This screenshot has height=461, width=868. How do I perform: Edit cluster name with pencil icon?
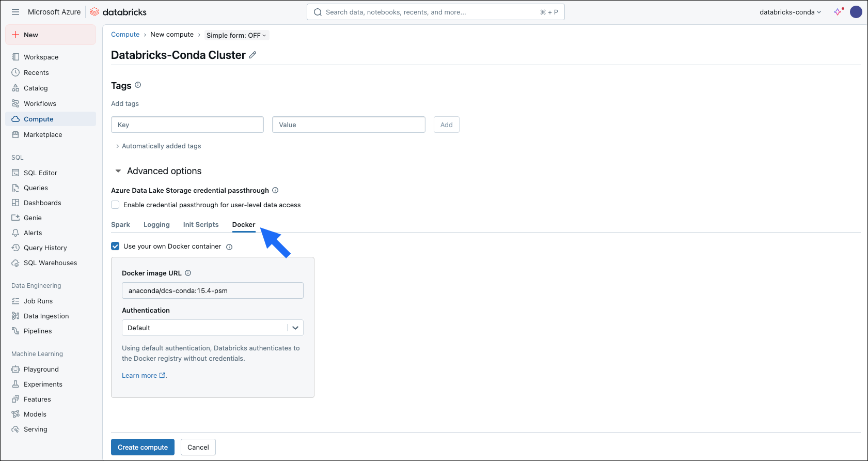click(x=252, y=55)
